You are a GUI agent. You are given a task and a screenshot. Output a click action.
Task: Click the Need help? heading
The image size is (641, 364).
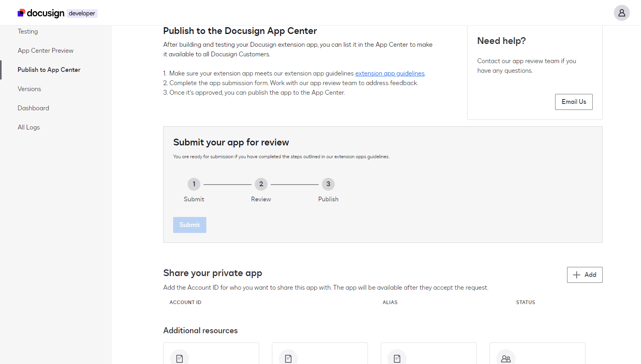[x=501, y=41]
